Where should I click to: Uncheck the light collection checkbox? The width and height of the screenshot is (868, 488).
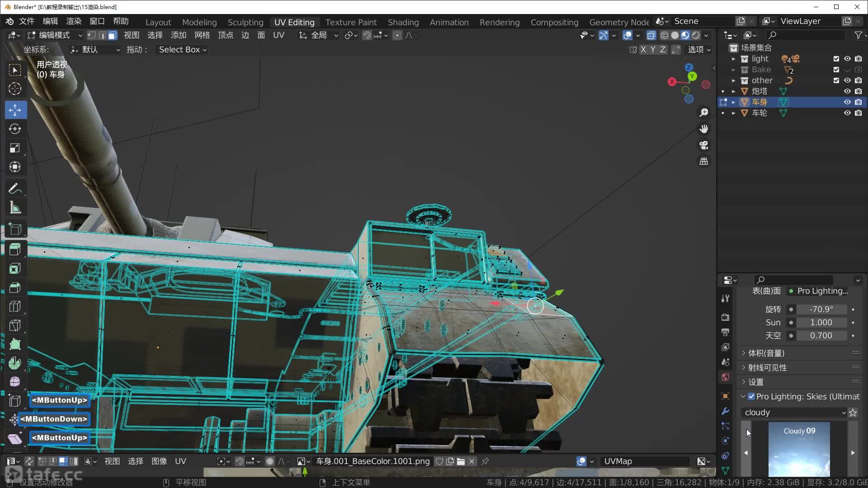[836, 59]
